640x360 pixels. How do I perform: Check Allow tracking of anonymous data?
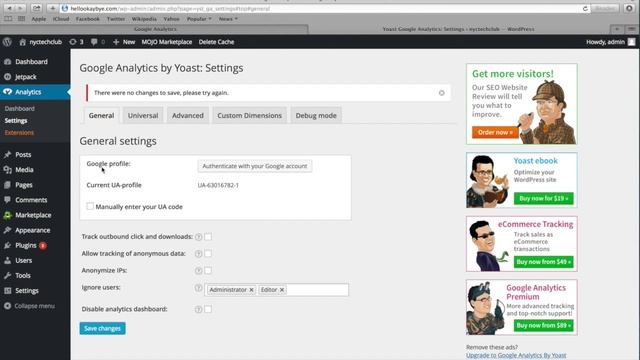pos(208,253)
